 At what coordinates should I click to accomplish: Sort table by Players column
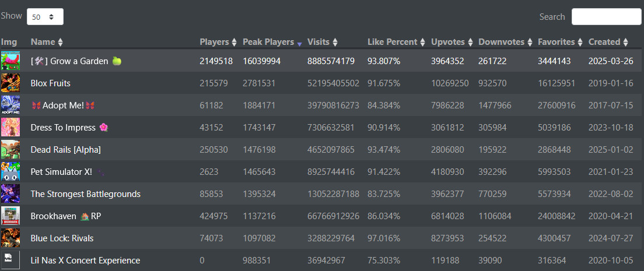218,42
